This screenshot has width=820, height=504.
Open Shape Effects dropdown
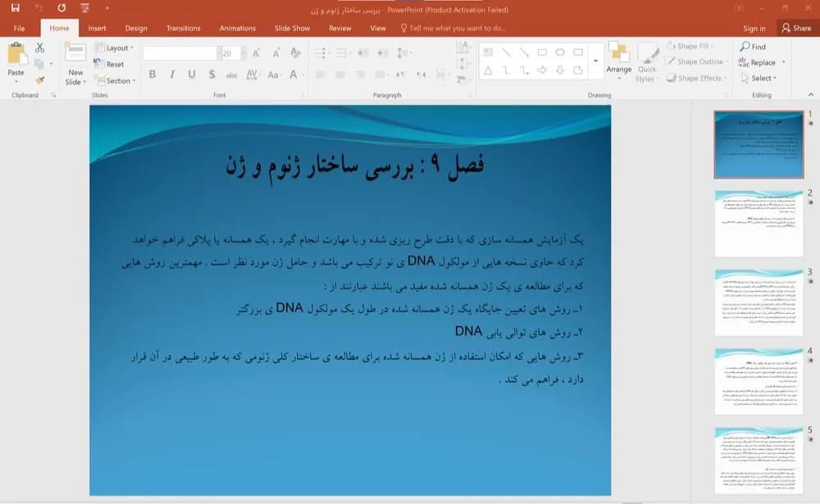click(697, 78)
